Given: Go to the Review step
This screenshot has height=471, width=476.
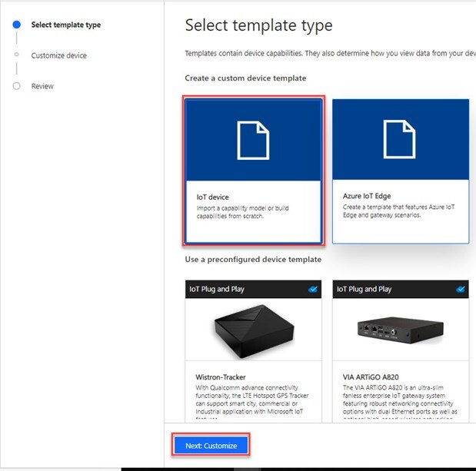Looking at the screenshot, I should (x=42, y=86).
